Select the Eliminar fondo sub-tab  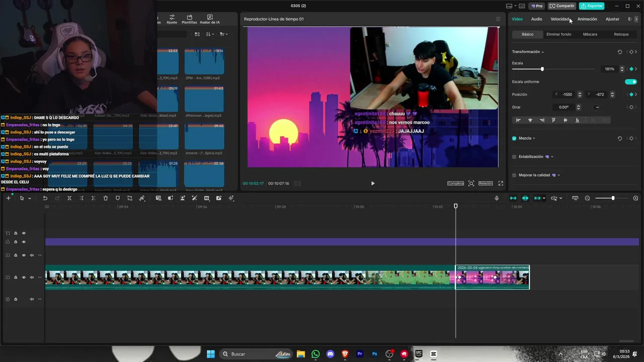click(x=558, y=34)
